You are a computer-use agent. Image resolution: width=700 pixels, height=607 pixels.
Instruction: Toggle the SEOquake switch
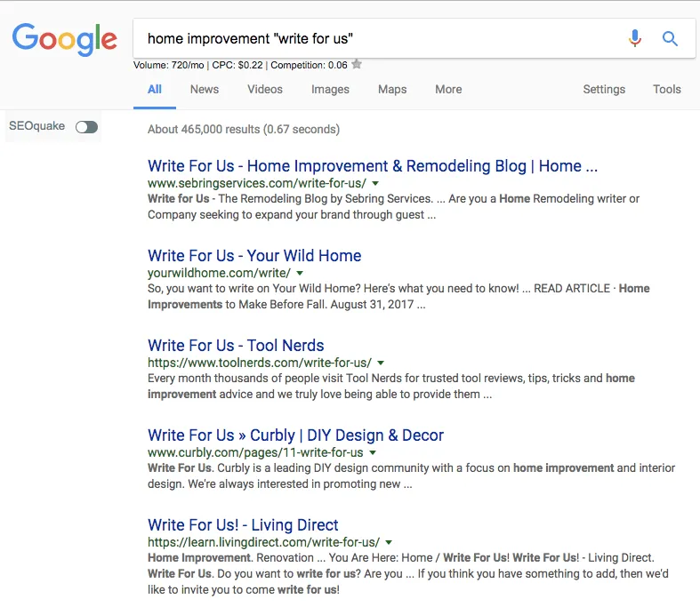coord(86,127)
